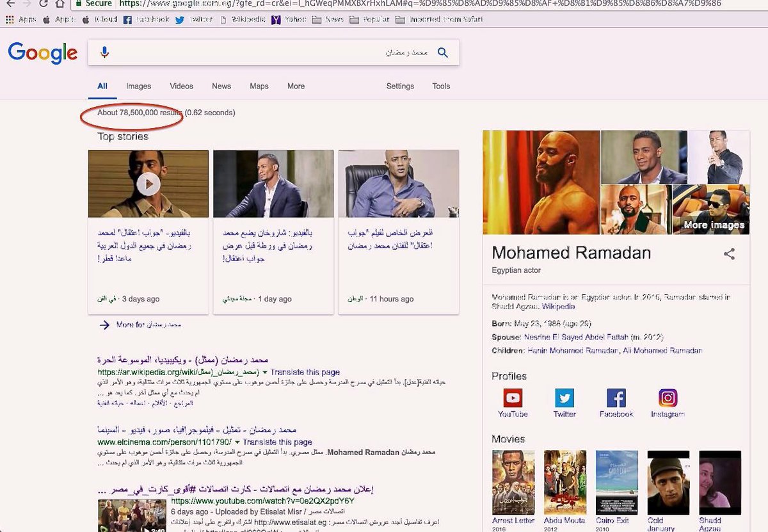
Task: Switch to the Videos tab
Action: pyautogui.click(x=181, y=86)
